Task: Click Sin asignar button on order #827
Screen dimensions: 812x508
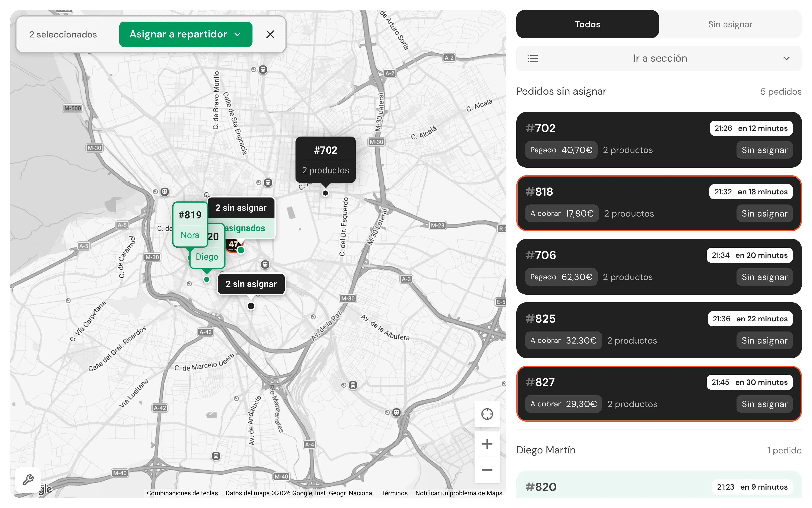Action: click(x=764, y=404)
